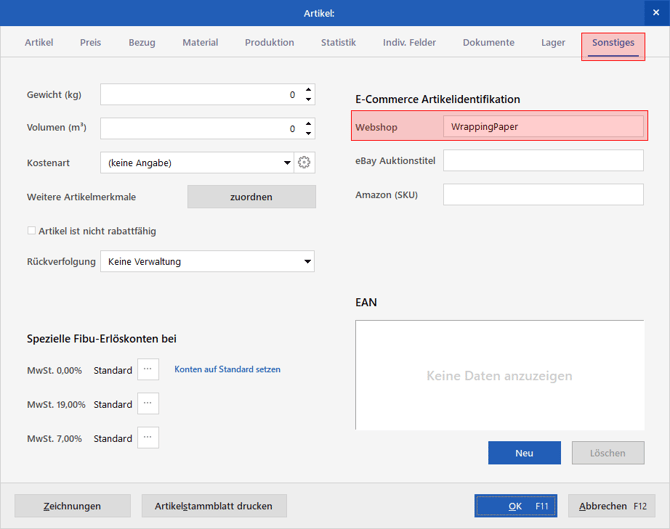The image size is (670, 529).
Task: Switch to the Preis tab
Action: point(91,42)
